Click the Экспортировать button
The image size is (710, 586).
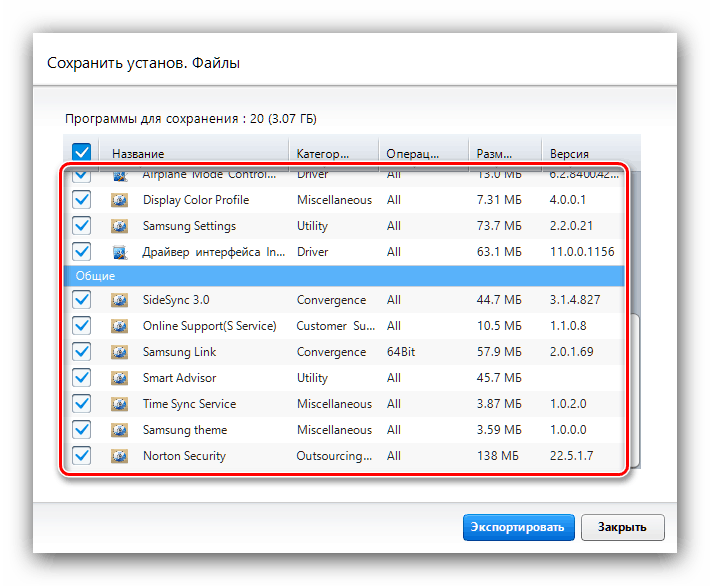[518, 527]
